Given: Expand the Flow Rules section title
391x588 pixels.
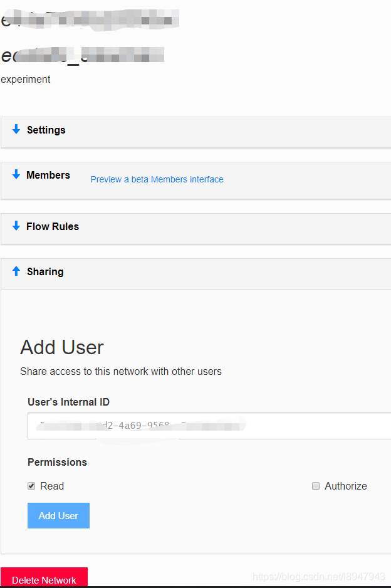Looking at the screenshot, I should tap(53, 226).
